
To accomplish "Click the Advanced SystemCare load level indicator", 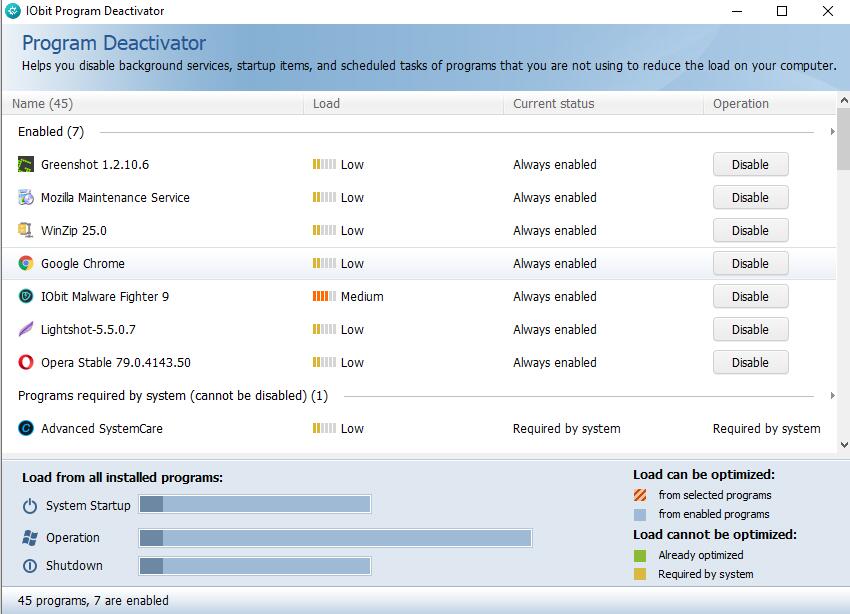I will click(324, 428).
